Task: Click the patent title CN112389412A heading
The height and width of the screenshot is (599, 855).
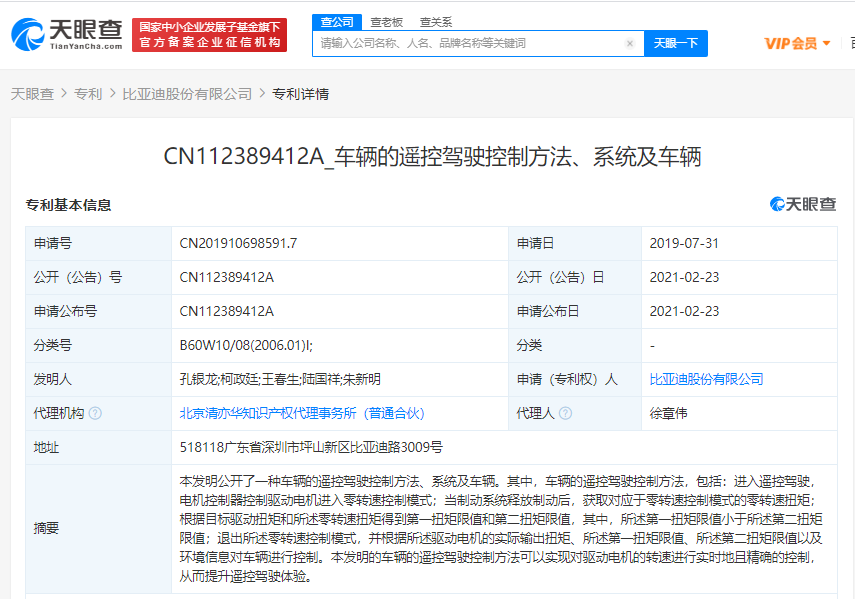Action: point(432,156)
